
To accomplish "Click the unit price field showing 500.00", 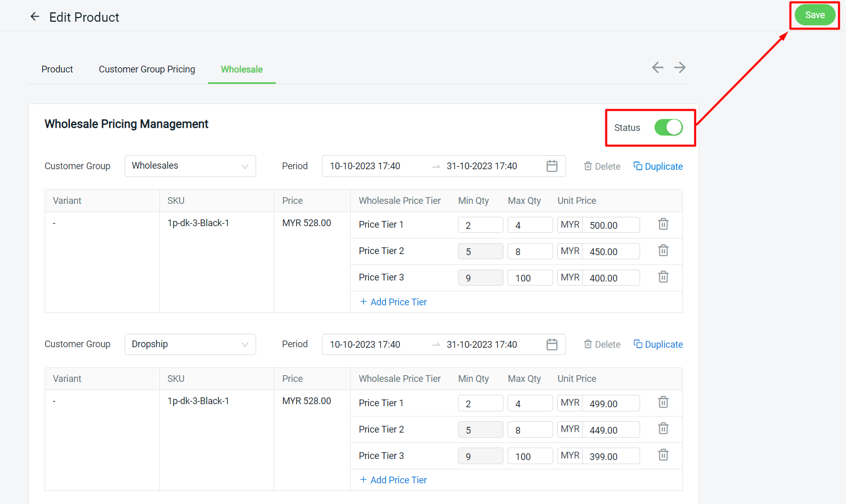I will point(611,225).
